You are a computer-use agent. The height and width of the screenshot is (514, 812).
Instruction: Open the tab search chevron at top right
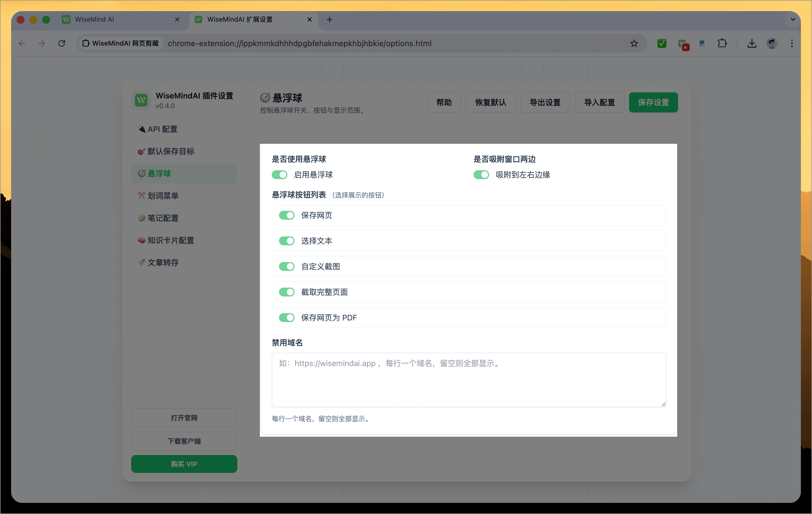pos(793,19)
